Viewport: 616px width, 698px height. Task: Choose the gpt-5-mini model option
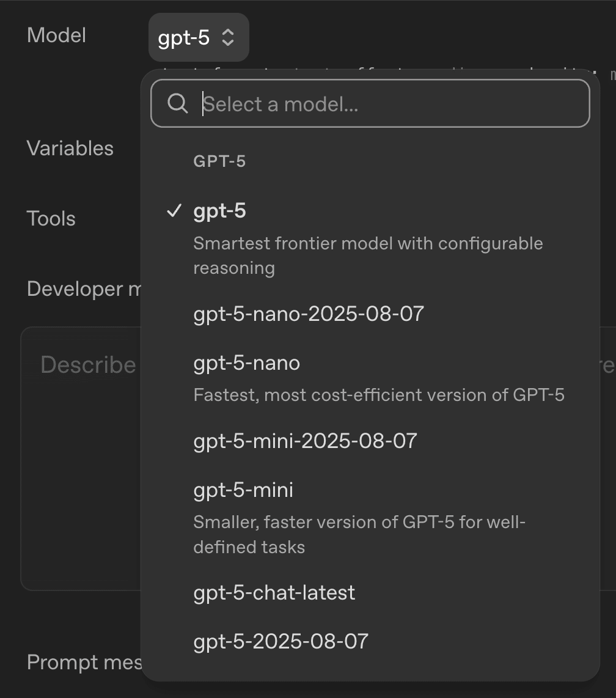(243, 490)
